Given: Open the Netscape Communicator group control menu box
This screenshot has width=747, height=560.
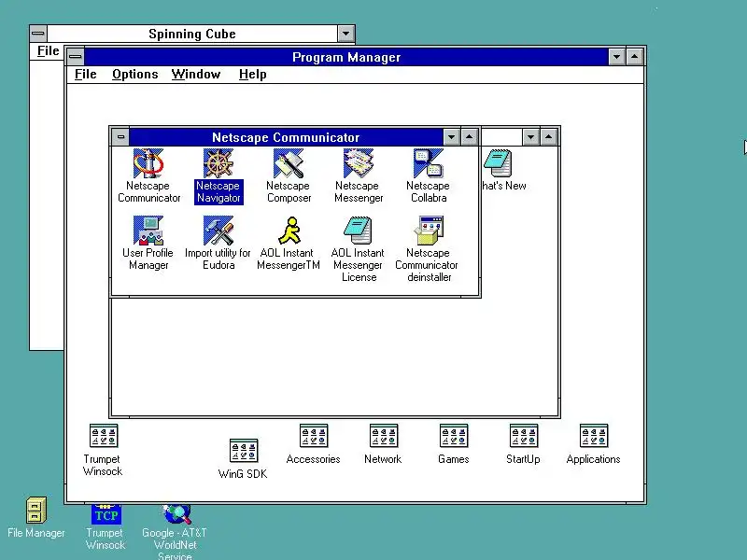Looking at the screenshot, I should 120,137.
